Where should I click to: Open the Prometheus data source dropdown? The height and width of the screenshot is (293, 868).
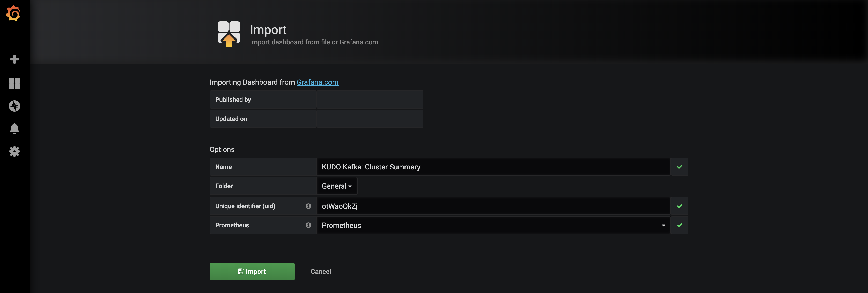tap(493, 225)
